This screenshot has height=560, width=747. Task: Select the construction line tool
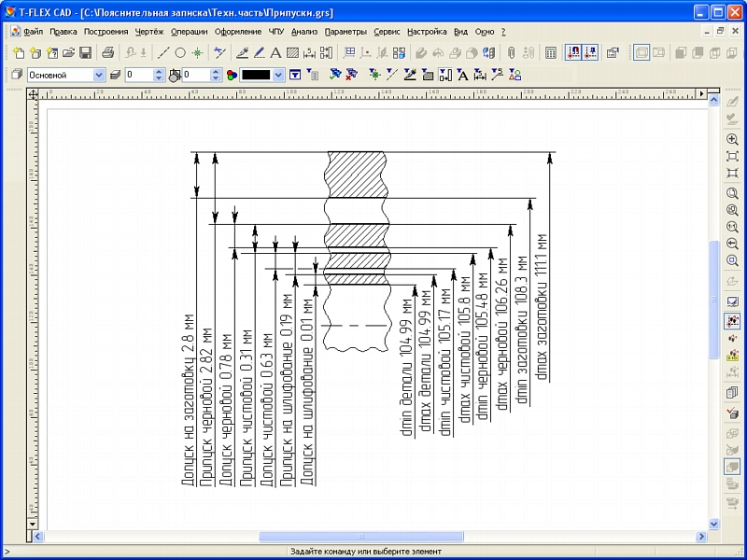click(163, 53)
